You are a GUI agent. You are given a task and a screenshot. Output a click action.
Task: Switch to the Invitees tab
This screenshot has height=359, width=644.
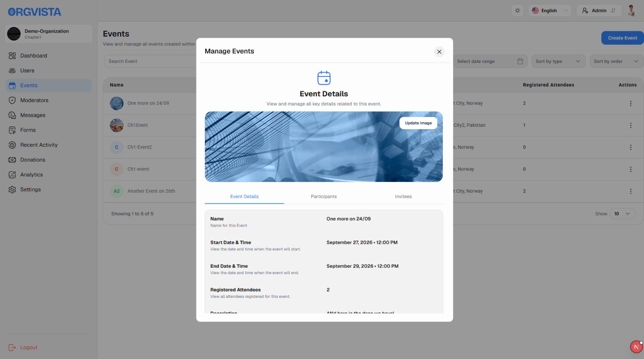[x=403, y=196]
